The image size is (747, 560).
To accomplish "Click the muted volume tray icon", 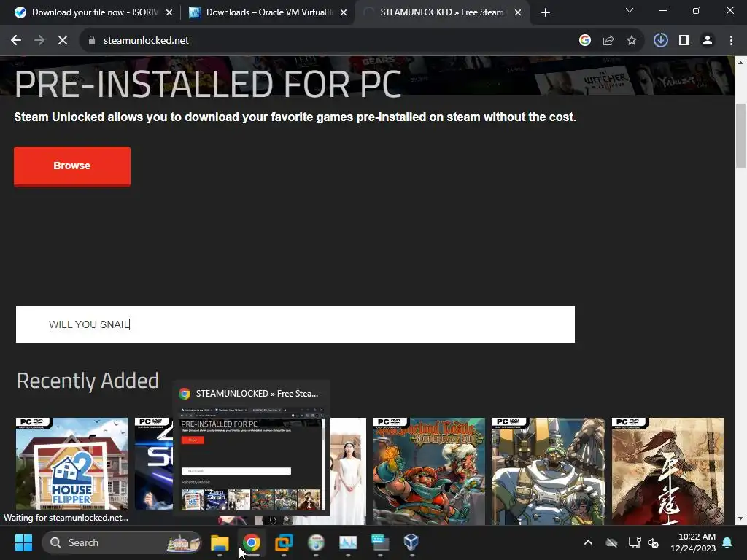I will pos(653,542).
